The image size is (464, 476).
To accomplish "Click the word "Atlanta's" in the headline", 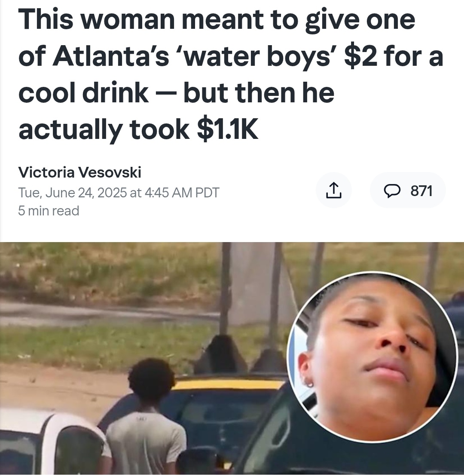I will 110,55.
